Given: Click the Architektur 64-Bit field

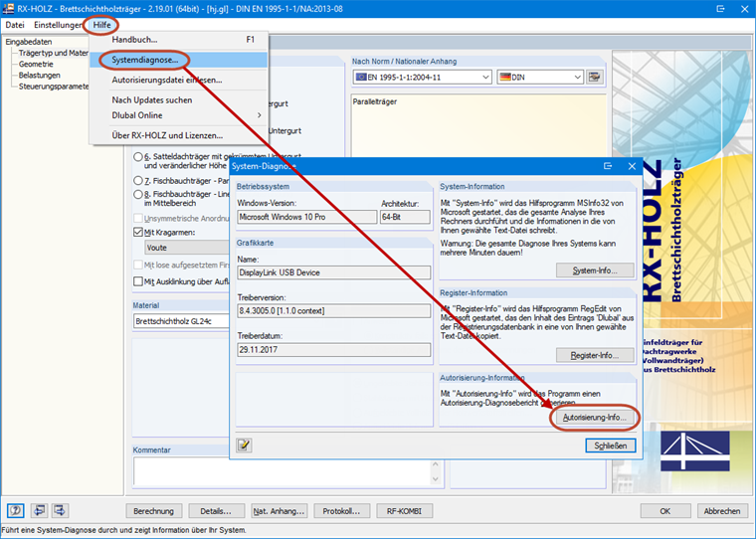Looking at the screenshot, I should (x=405, y=217).
